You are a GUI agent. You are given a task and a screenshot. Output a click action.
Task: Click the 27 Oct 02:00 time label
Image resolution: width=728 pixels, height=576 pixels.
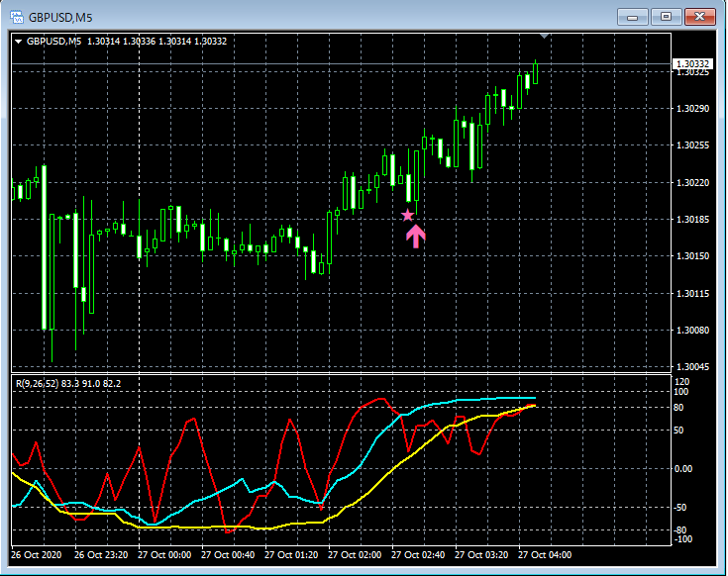pos(355,555)
